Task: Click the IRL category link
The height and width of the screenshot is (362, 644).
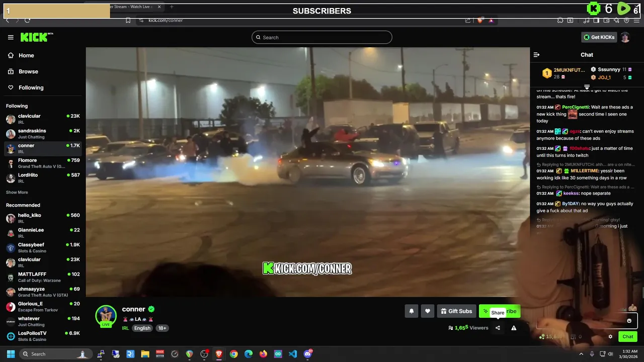Action: (x=125, y=328)
